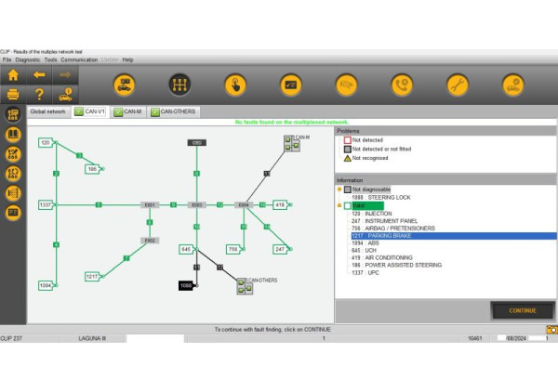The image size is (558, 392).
Task: Click the CONTINUE button
Action: tap(522, 310)
